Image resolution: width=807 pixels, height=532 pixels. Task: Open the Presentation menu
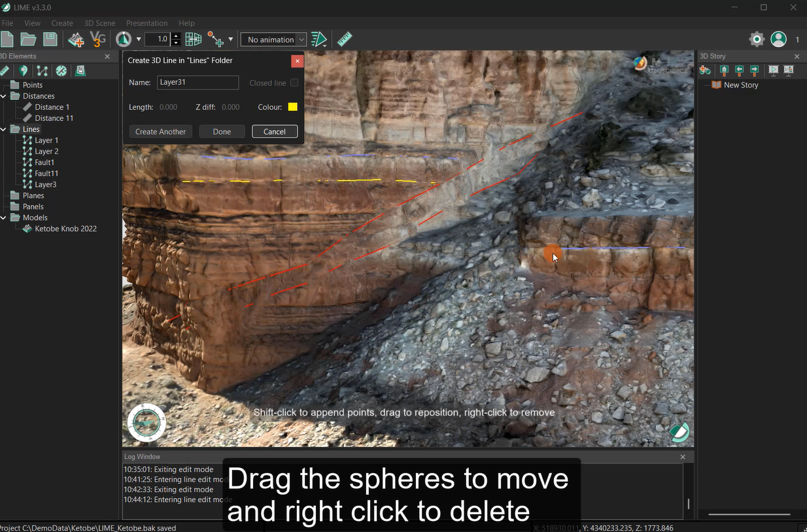click(x=146, y=23)
